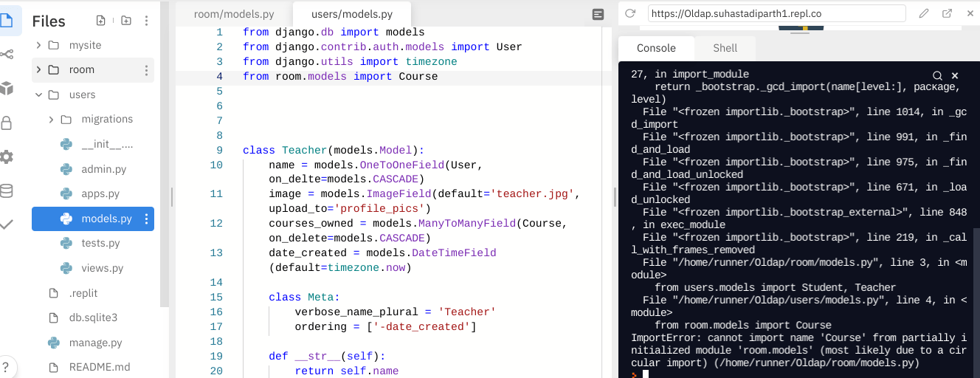980x378 pixels.
Task: Click the 'Files' panel heading
Action: pos(49,21)
